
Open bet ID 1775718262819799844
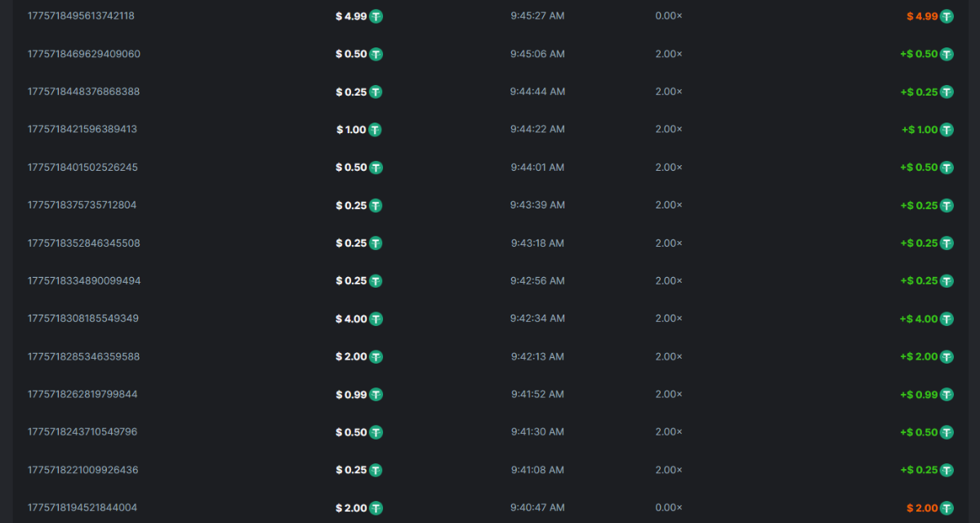(82, 395)
